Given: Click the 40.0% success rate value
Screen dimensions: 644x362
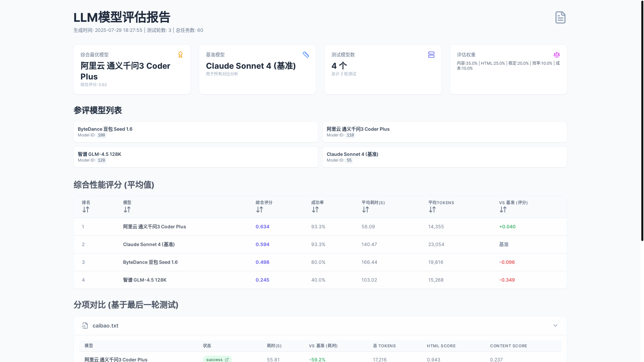Looking at the screenshot, I should pyautogui.click(x=318, y=280).
